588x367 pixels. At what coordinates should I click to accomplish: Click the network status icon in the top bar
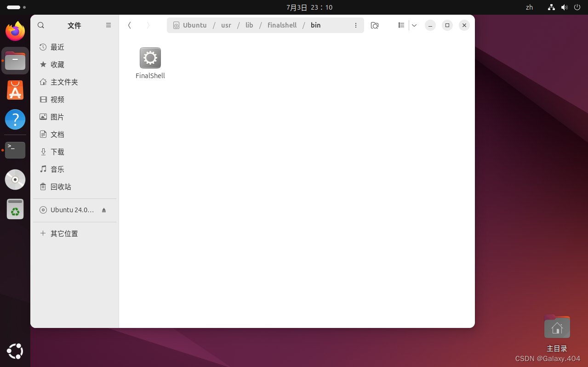[551, 7]
